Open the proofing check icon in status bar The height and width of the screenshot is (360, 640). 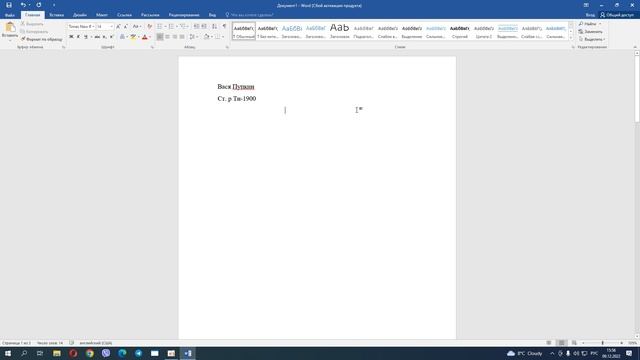(x=71, y=343)
